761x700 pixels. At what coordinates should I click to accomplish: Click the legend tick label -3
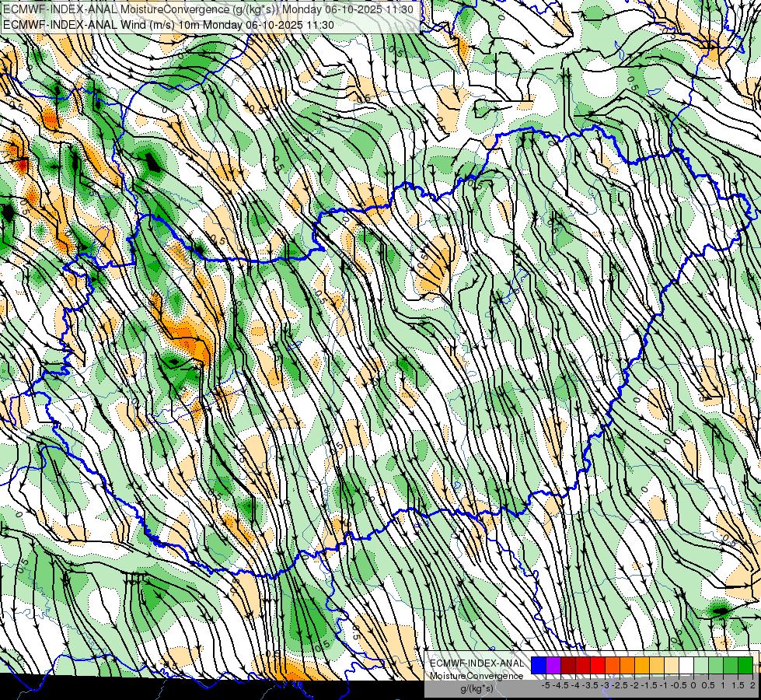pos(605,685)
